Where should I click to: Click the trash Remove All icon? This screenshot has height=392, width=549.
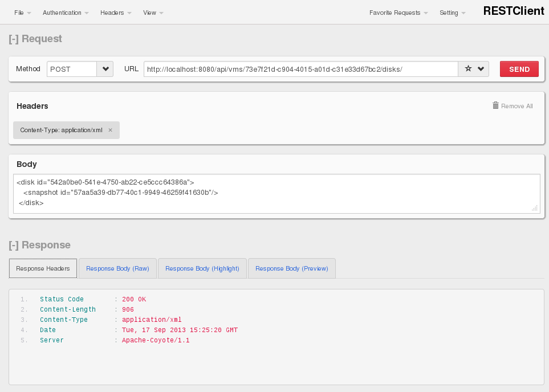click(x=495, y=105)
